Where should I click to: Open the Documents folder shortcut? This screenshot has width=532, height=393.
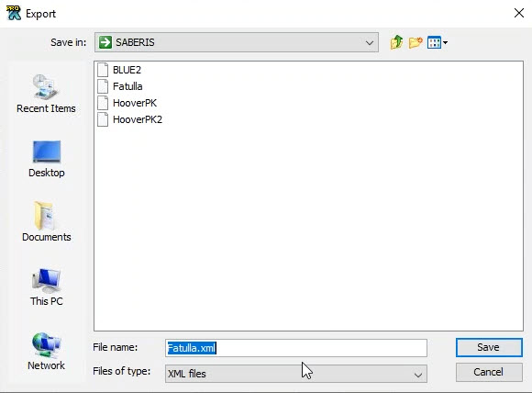47,221
